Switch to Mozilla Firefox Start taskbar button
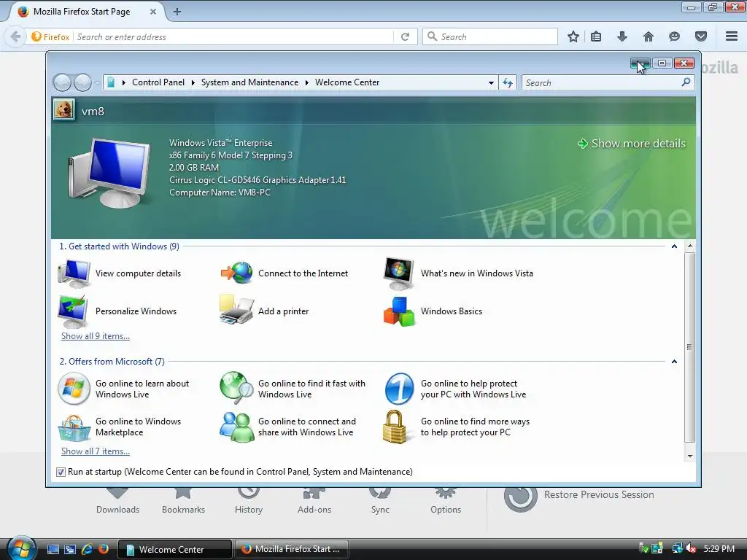Screen dimensions: 747x560 (x=292, y=549)
